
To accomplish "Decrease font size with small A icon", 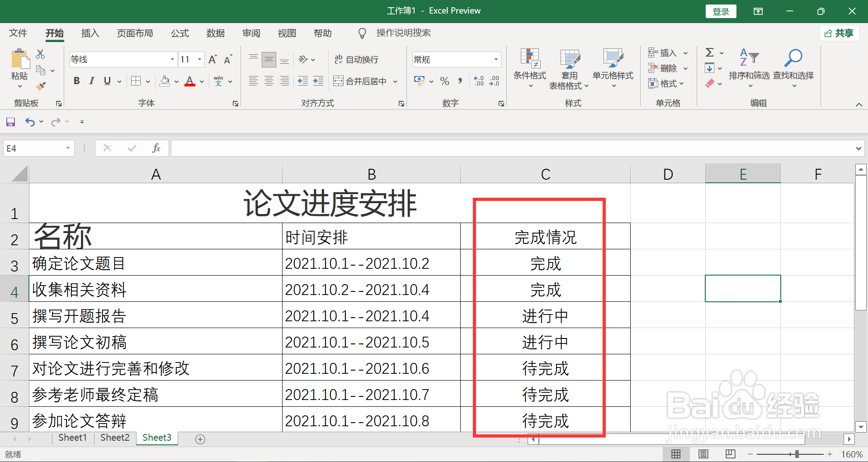I will (228, 59).
